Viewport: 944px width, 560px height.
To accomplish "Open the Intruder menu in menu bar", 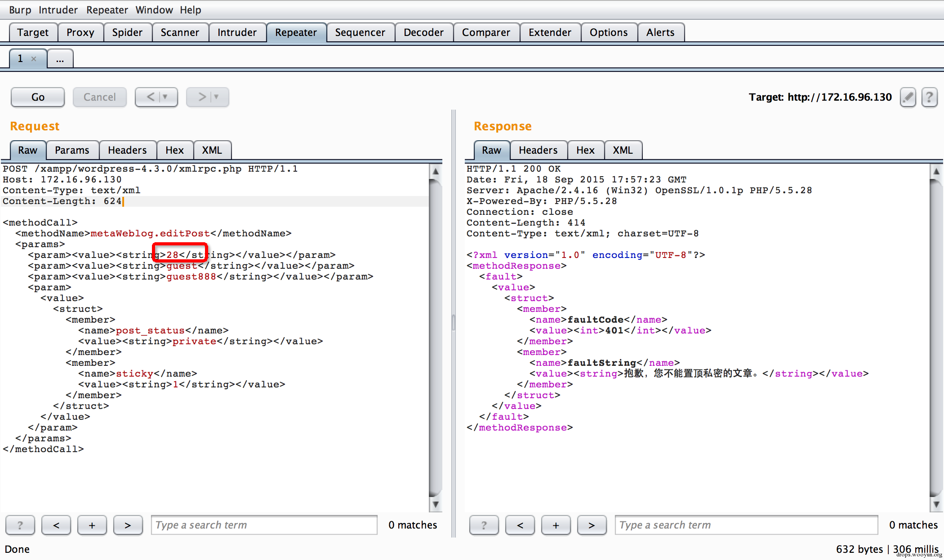I will click(58, 10).
